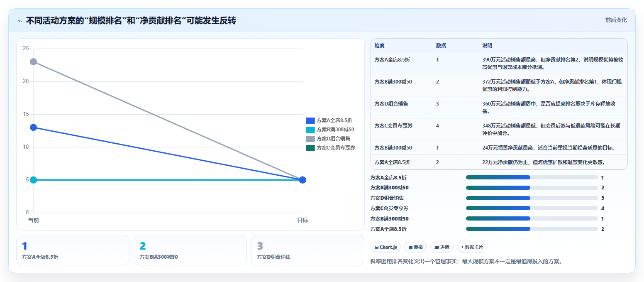Click the 方案B满300减50 label in chart legend
This screenshot has width=644, height=282.
(335, 130)
